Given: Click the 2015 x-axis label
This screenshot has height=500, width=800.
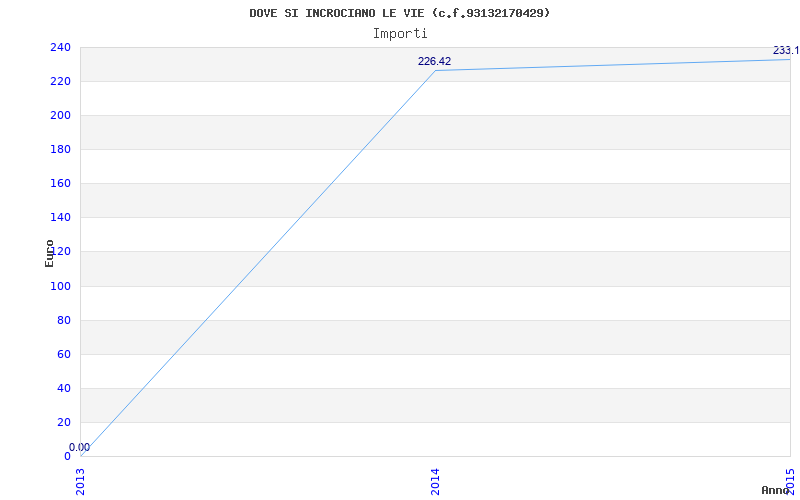Looking at the screenshot, I should 790,482.
